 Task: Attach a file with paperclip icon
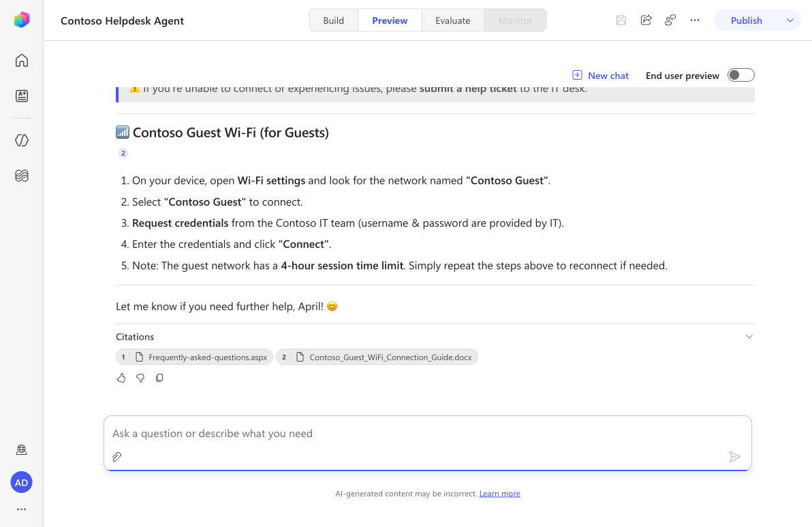[x=117, y=457]
